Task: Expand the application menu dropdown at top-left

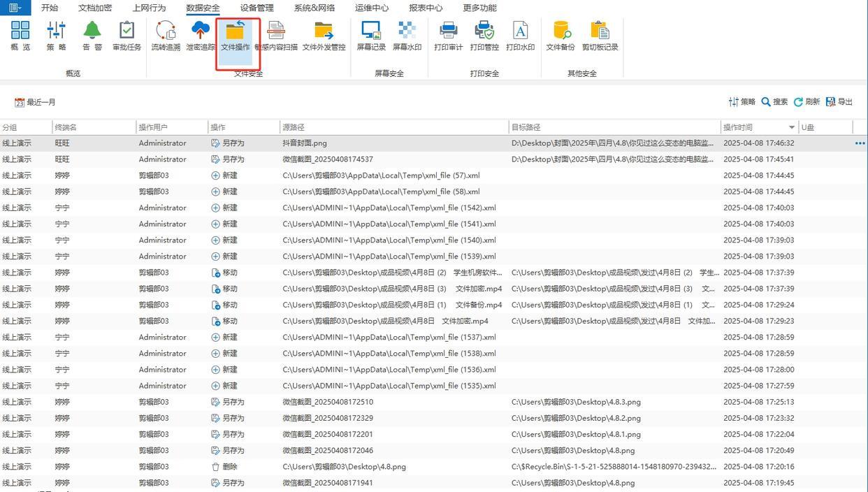Action: coord(15,8)
